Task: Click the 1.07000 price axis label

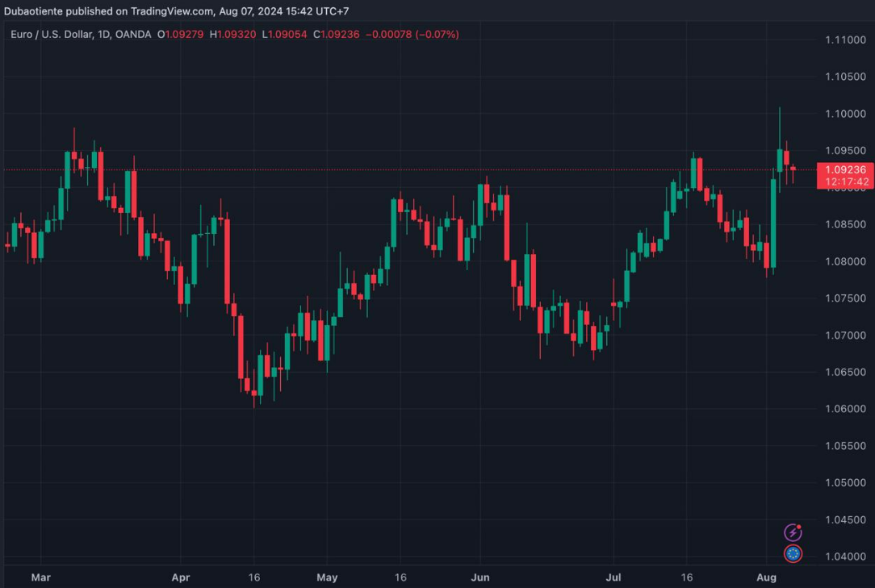Action: 845,336
